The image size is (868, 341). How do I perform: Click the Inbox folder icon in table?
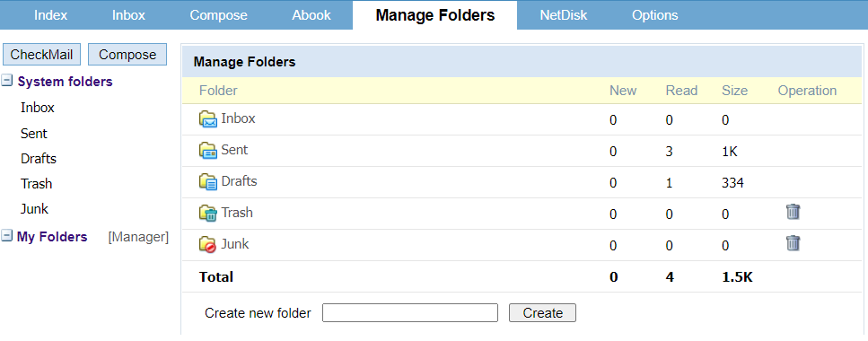pos(208,119)
